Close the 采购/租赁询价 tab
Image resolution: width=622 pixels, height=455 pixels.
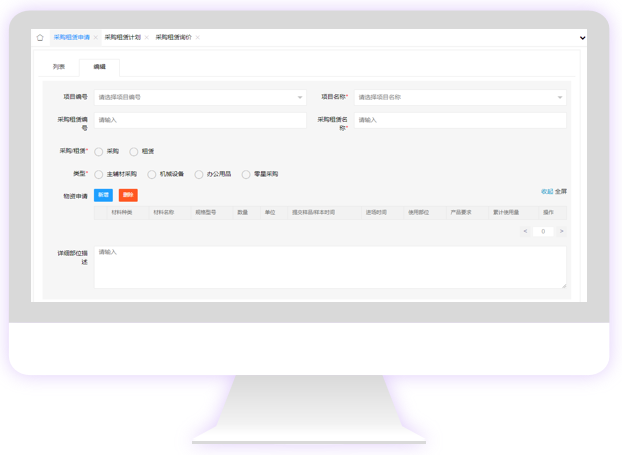coord(198,38)
